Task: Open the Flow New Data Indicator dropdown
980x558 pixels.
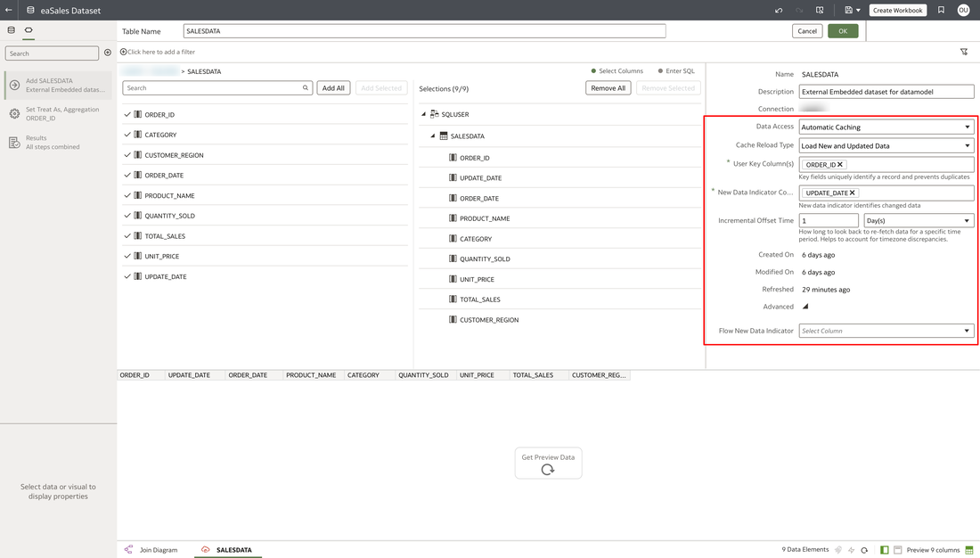Action: [x=886, y=331]
